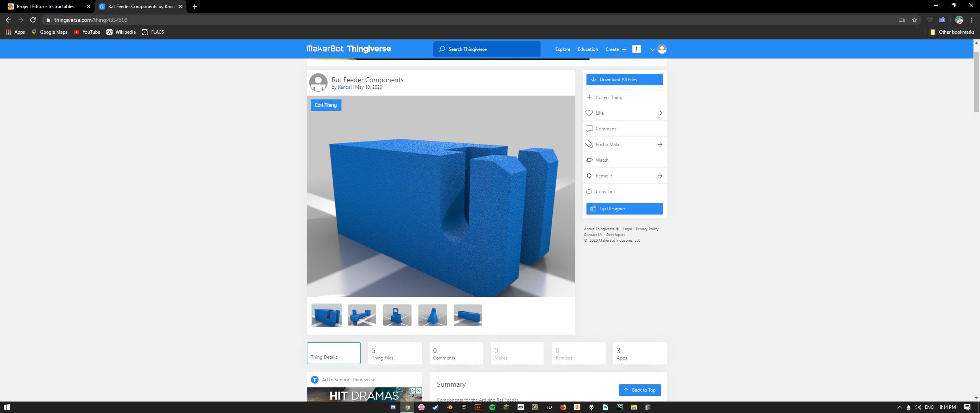Close the Rat Feeder Components tab
The height and width of the screenshot is (413, 980).
coord(180,7)
